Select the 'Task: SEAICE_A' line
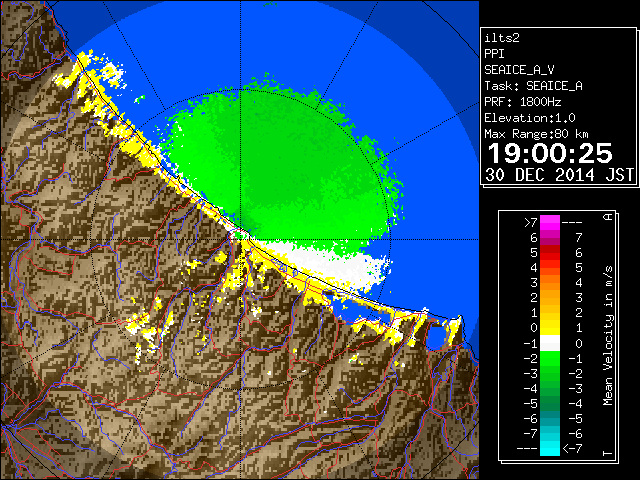Viewport: 640px width, 480px height. (533, 86)
